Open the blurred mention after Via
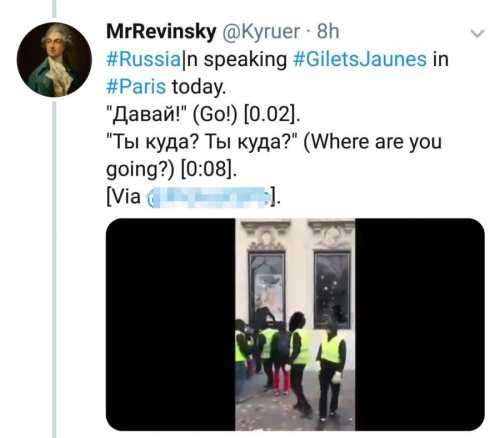This screenshot has width=500, height=438. pos(208,197)
